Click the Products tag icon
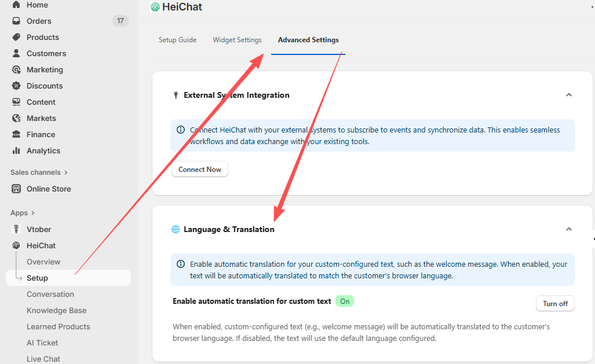 (x=16, y=37)
